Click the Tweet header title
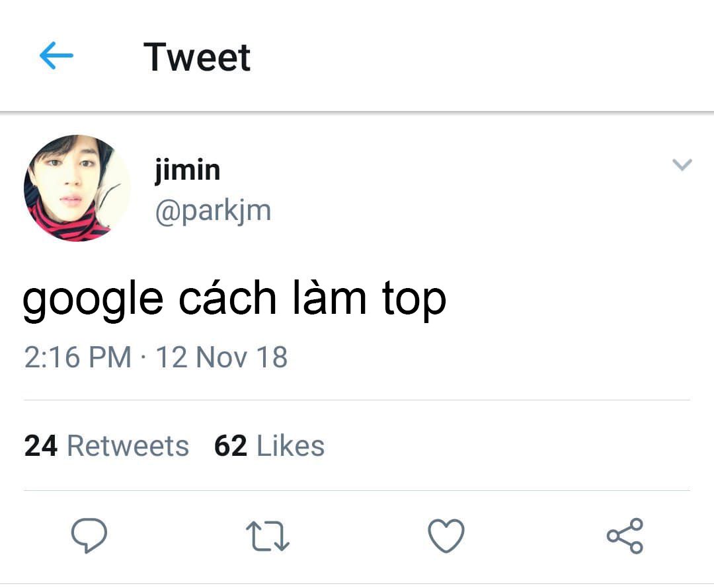The image size is (714, 588). click(x=197, y=57)
